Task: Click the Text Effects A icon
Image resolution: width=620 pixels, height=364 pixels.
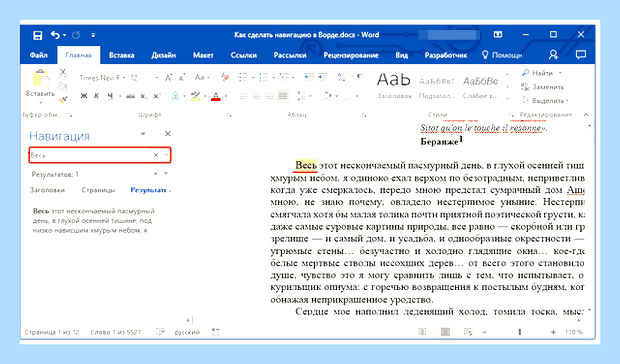Action: click(175, 96)
